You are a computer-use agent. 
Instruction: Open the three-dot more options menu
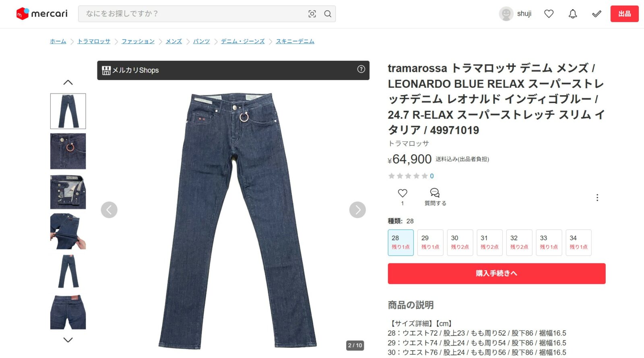(x=597, y=197)
